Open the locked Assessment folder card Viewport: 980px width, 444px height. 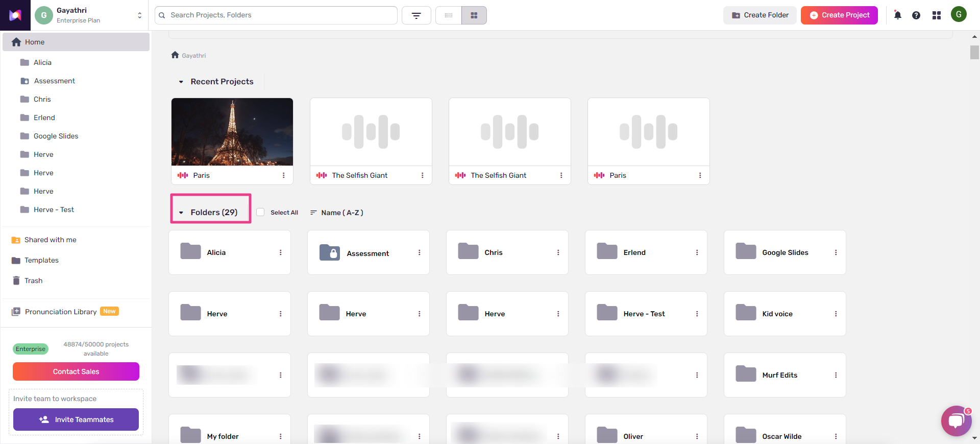pyautogui.click(x=369, y=252)
